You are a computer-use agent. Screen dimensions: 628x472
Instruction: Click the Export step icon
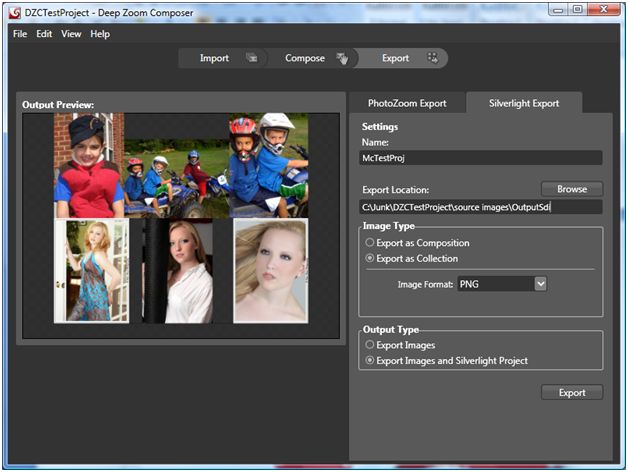click(x=432, y=58)
